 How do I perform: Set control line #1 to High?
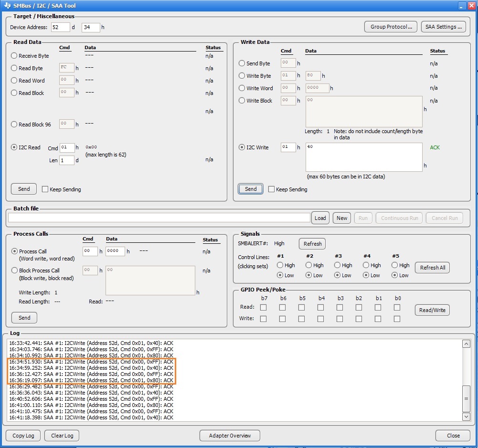point(280,265)
